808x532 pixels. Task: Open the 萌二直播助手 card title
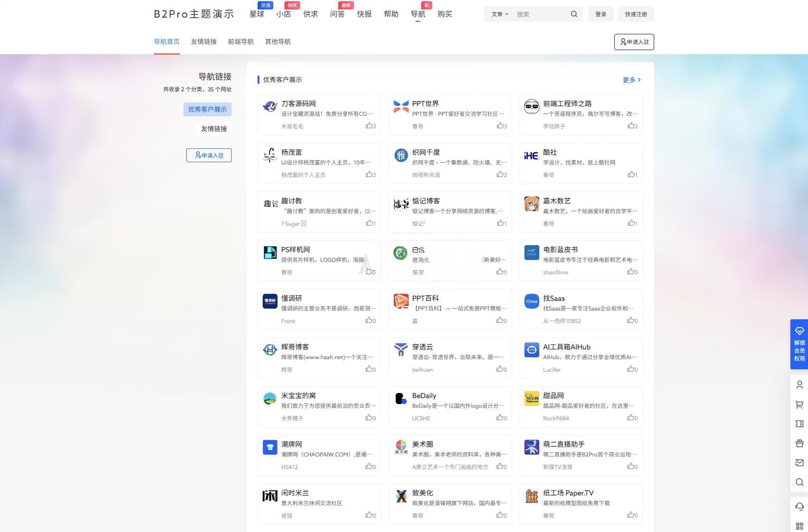(564, 444)
